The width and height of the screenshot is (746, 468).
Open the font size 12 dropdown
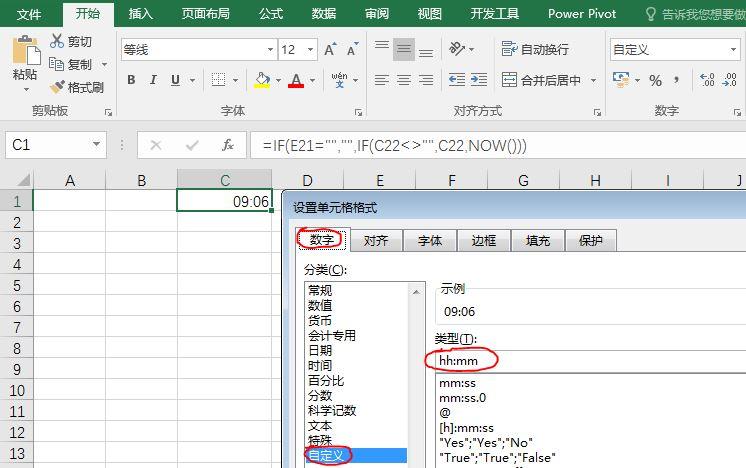click(310, 49)
